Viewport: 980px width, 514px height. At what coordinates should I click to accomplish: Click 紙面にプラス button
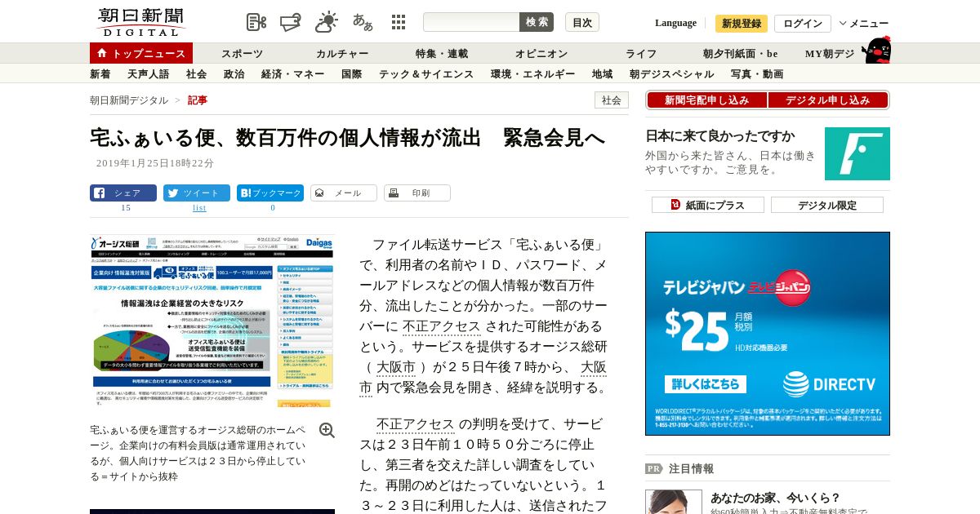[707, 205]
